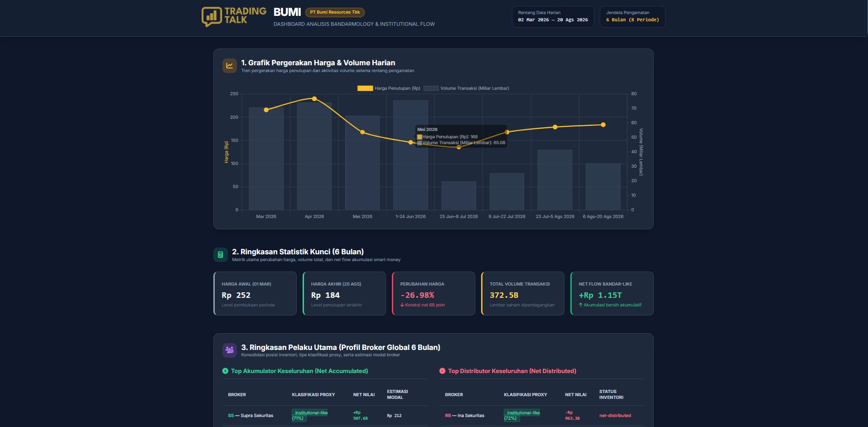
Task: Click the BROKER header in accumulator table
Action: point(237,395)
